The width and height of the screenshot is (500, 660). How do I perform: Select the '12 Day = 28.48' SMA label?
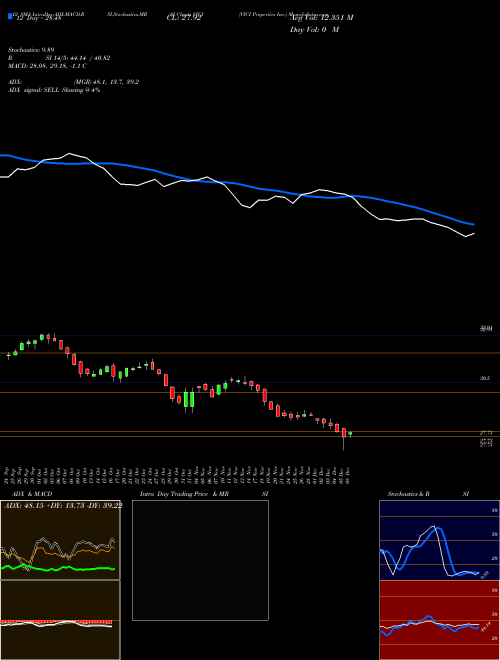click(x=37, y=18)
